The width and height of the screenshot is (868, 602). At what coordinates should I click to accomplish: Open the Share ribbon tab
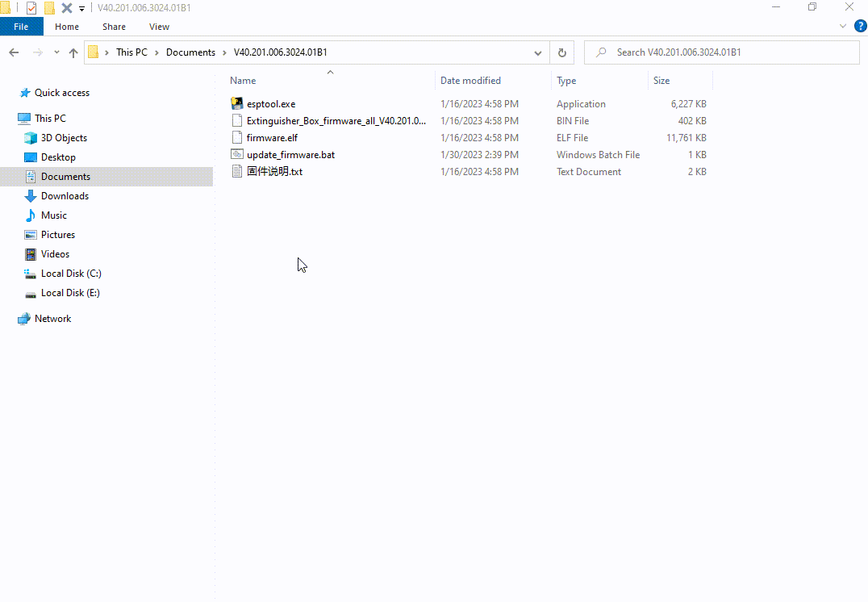(114, 27)
